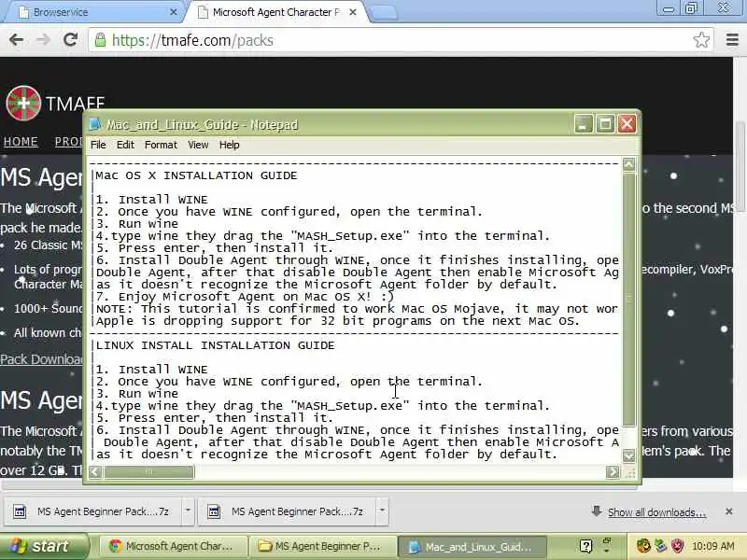Reload the tmafe.com page
The width and height of the screenshot is (747, 560).
71,39
